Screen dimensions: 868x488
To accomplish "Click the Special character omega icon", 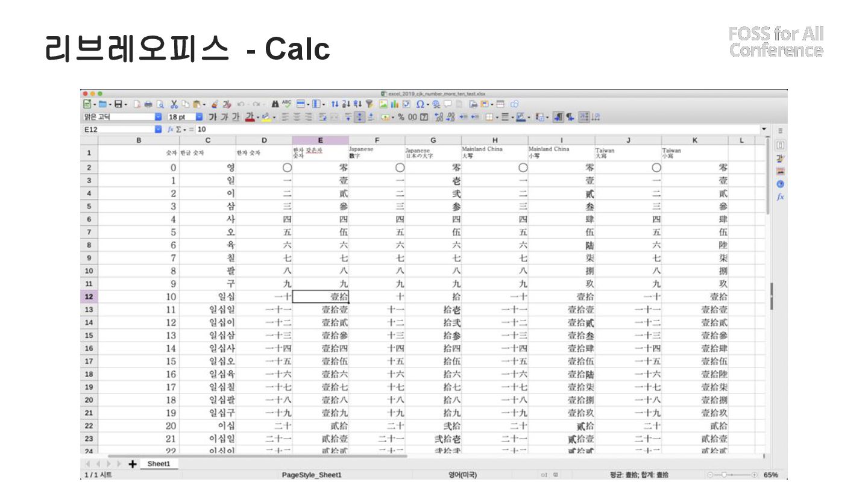I will (x=420, y=104).
